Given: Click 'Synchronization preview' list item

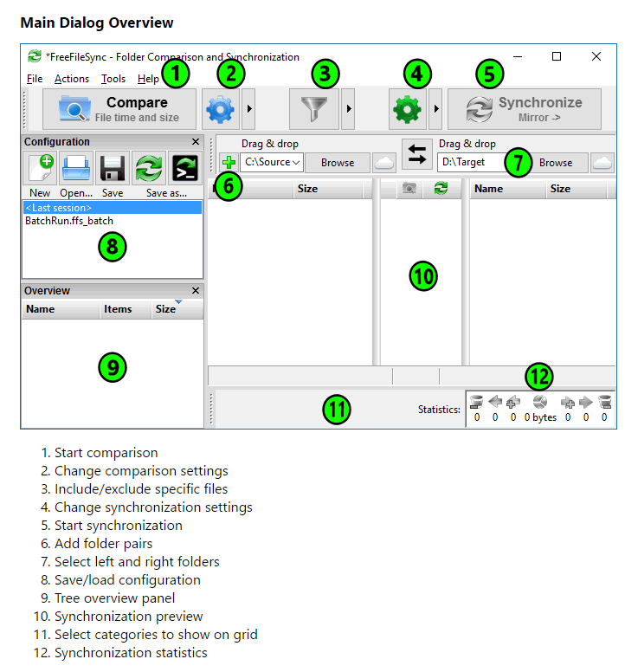Looking at the screenshot, I should 128,617.
